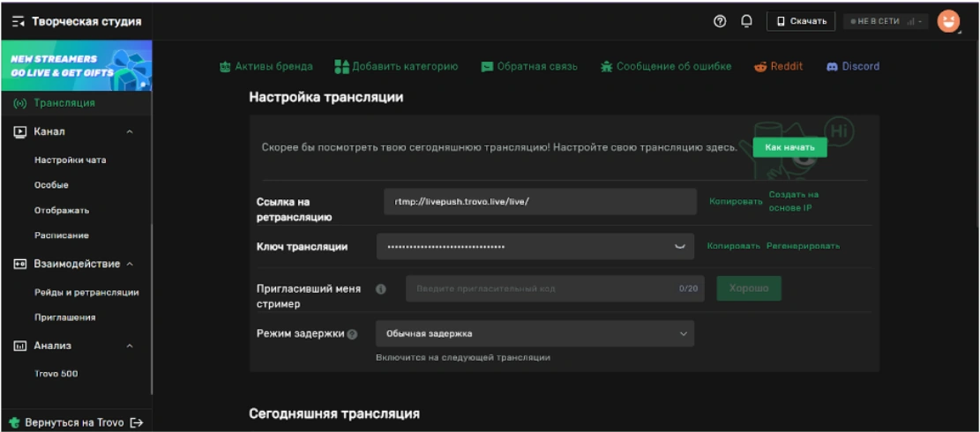Open the Активы бренда link
Image resolution: width=980 pixels, height=432 pixels.
point(273,67)
